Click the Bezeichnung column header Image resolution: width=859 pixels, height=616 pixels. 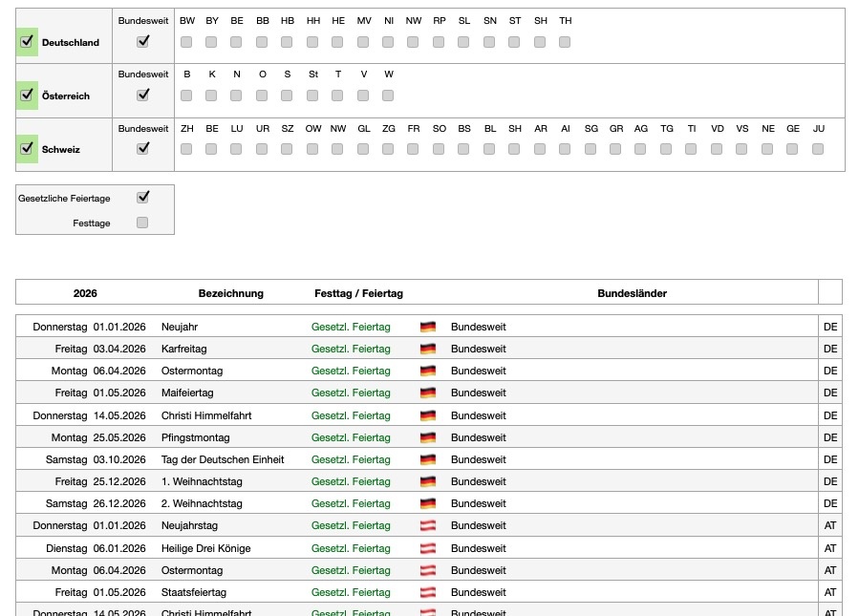(230, 293)
